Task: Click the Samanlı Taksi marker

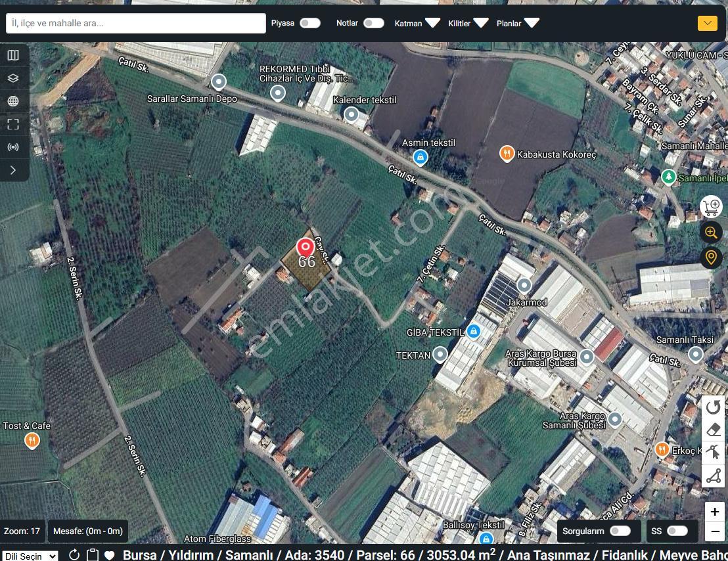Action: [696, 354]
